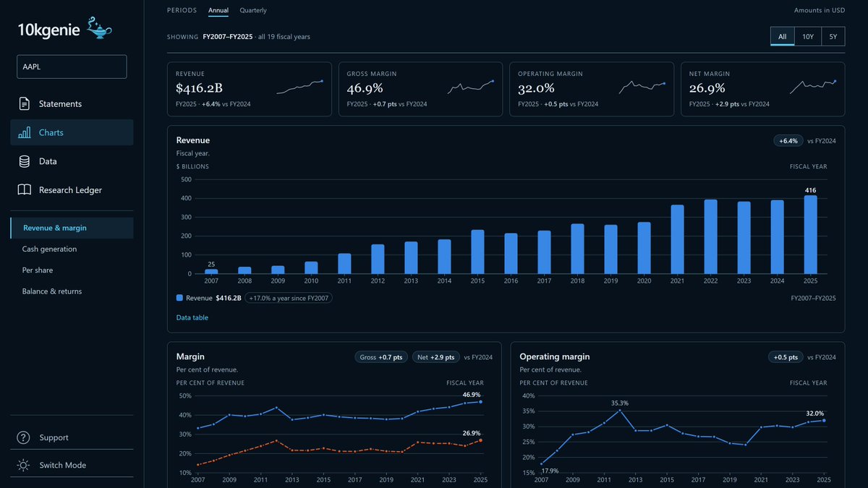Click the Margin chart title
Screen dimensions: 868x488
(190, 356)
